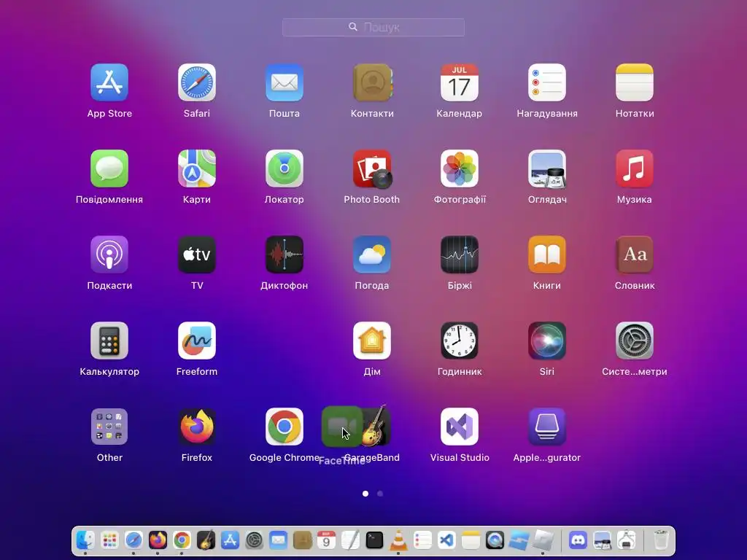This screenshot has height=560, width=747.
Task: Open the Trash in the Dock
Action: pos(661,540)
